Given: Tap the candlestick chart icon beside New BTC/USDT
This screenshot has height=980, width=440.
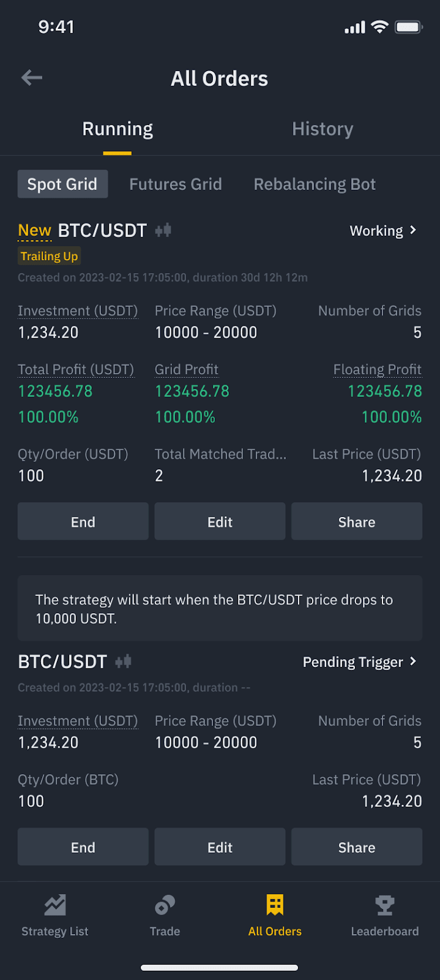Looking at the screenshot, I should pos(163,230).
